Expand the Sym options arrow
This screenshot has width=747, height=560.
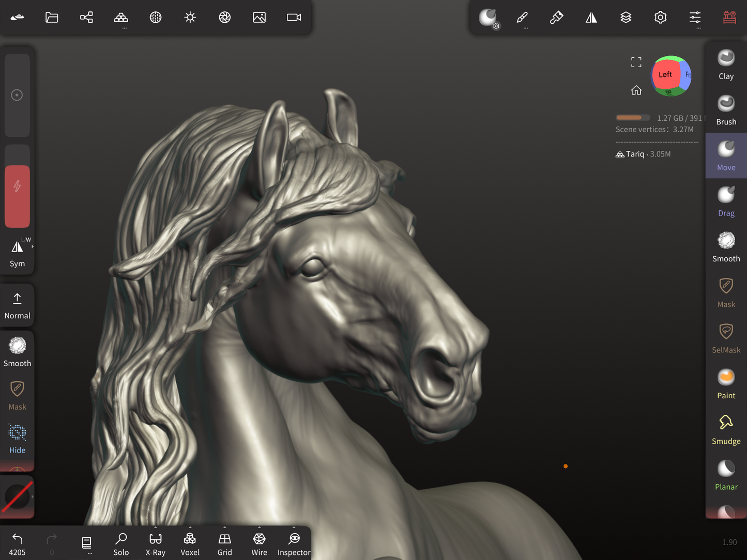pyautogui.click(x=33, y=247)
